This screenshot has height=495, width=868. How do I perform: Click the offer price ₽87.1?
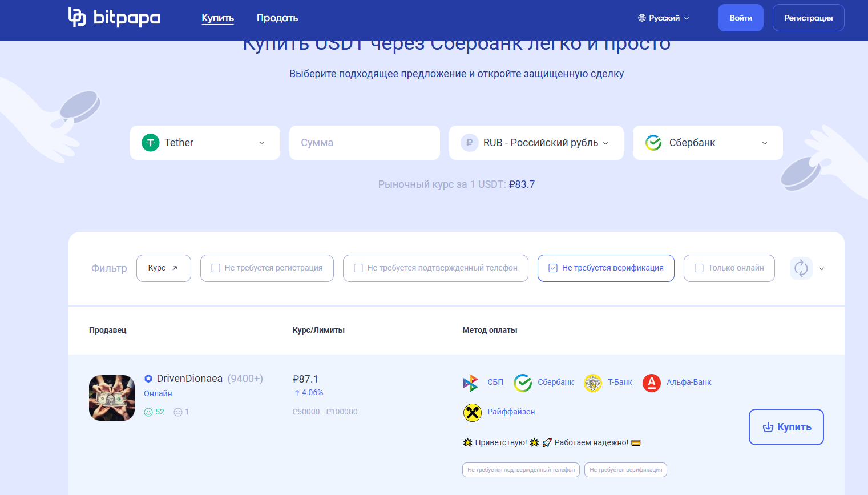305,379
